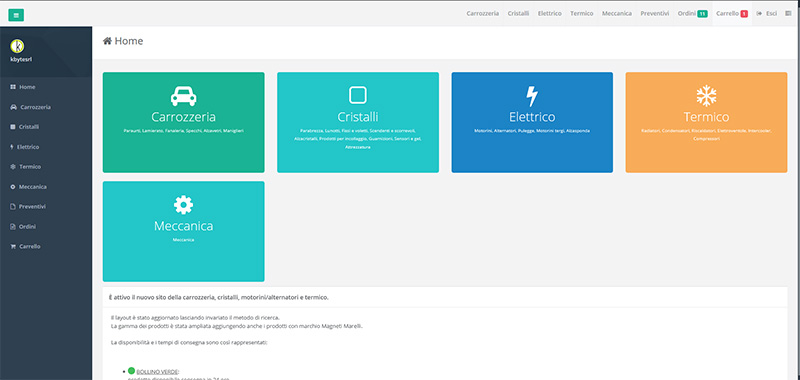Select Preventivi label in the sidebar
Screen dimensions: 800x380
tap(33, 207)
